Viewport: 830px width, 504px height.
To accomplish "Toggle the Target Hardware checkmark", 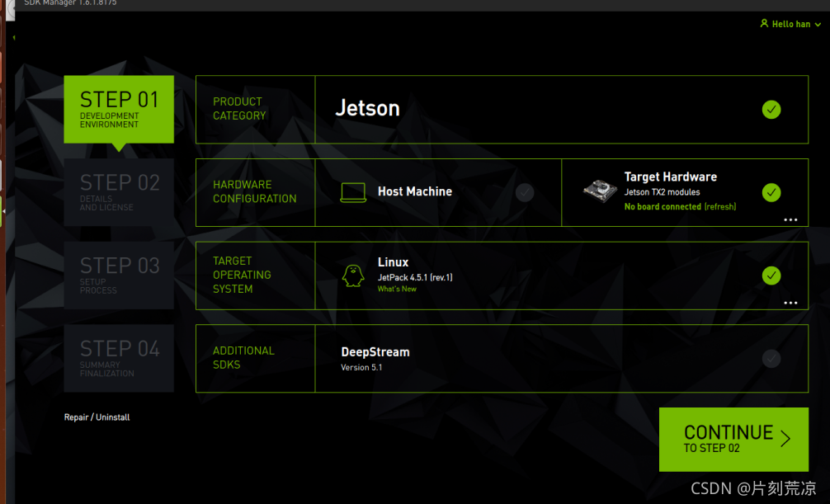I will click(x=771, y=192).
